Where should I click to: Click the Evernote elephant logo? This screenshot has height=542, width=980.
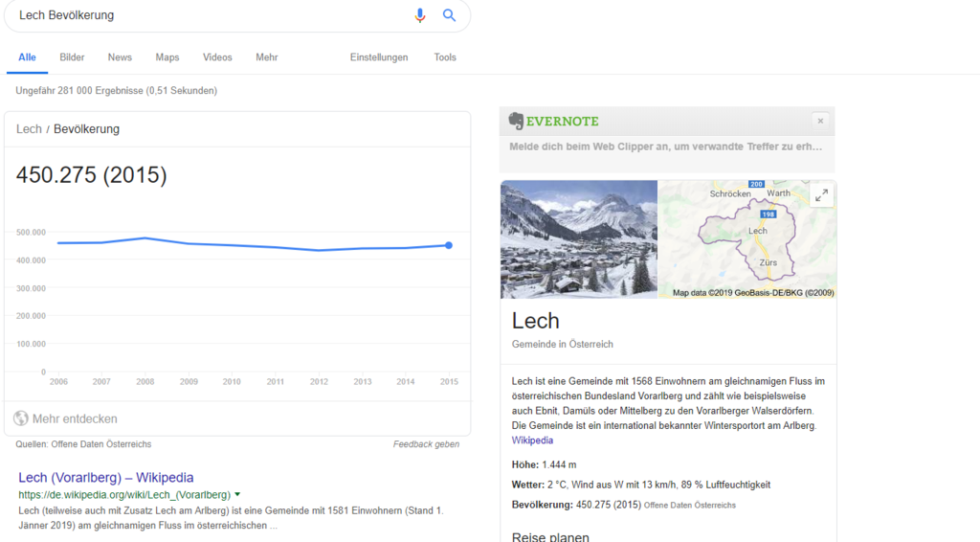tap(517, 121)
